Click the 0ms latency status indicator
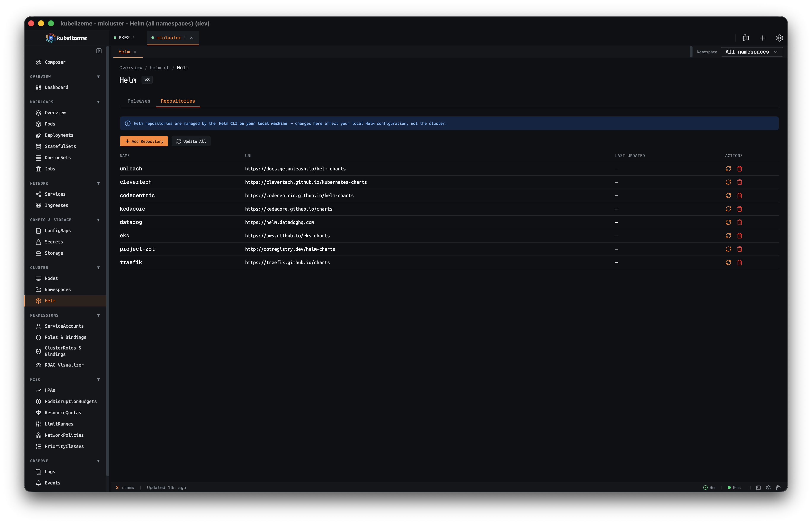The image size is (812, 524). [734, 487]
